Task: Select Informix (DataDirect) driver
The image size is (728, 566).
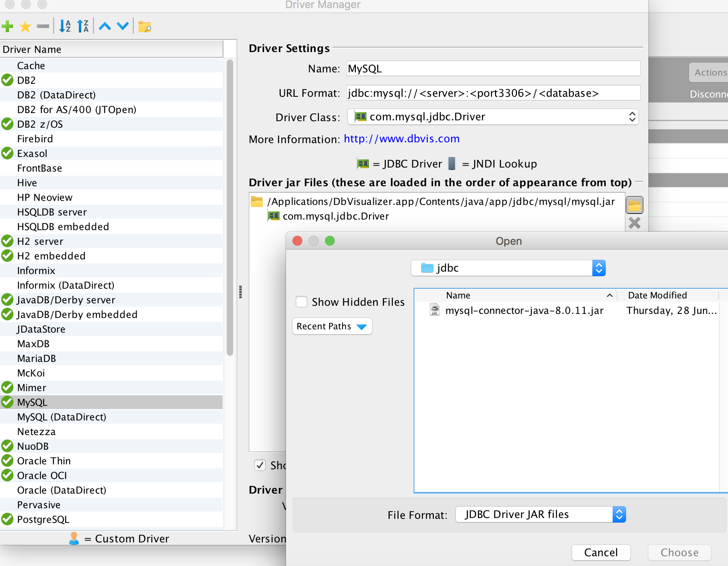Action: click(111, 285)
